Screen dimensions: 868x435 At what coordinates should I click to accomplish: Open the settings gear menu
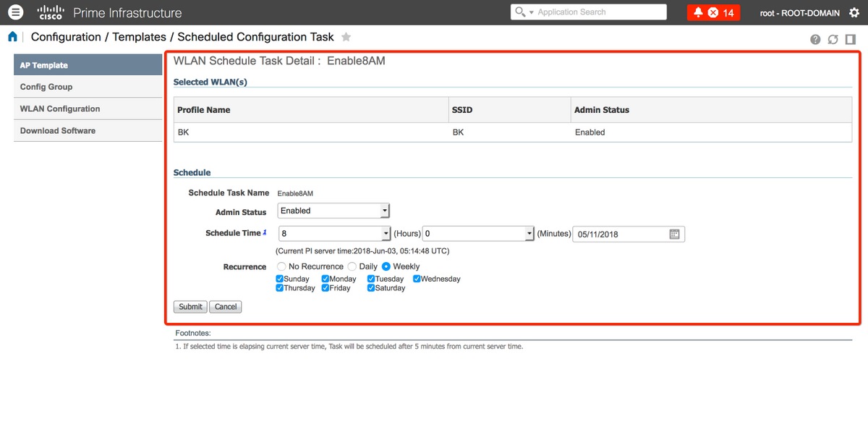855,13
